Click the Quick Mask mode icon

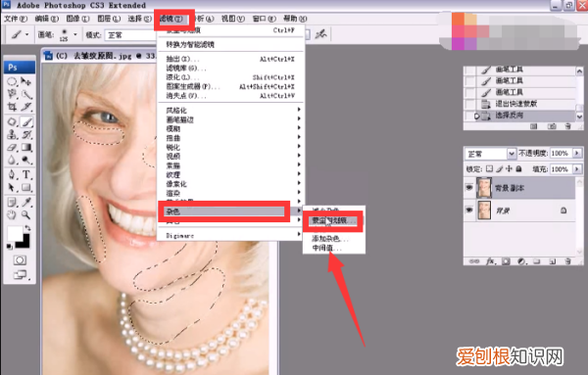pos(20,260)
